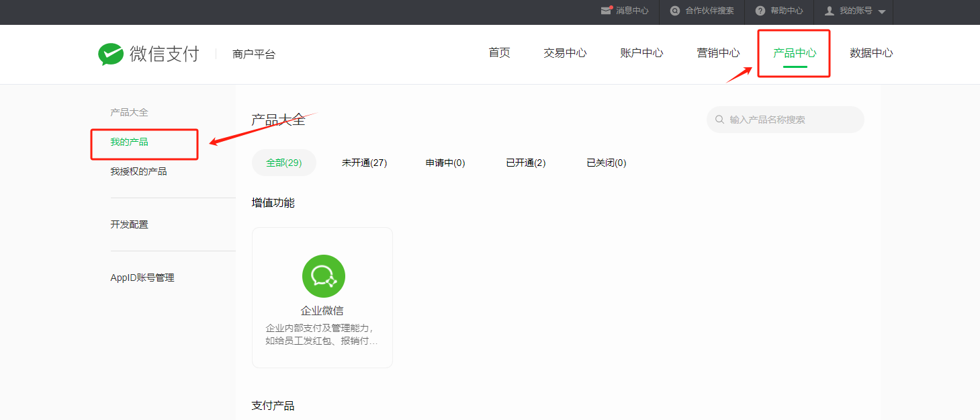980x420 pixels.
Task: Open 数据中心 navigation item
Action: point(871,53)
